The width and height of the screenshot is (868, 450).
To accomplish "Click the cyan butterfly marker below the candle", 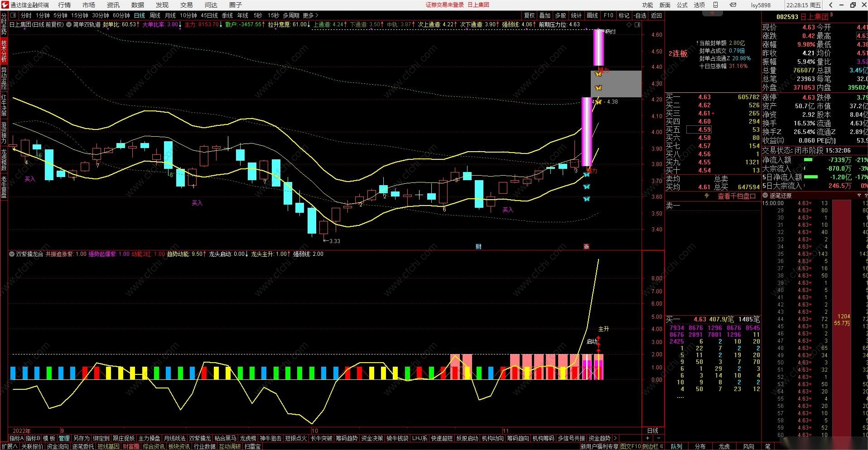I will point(586,174).
